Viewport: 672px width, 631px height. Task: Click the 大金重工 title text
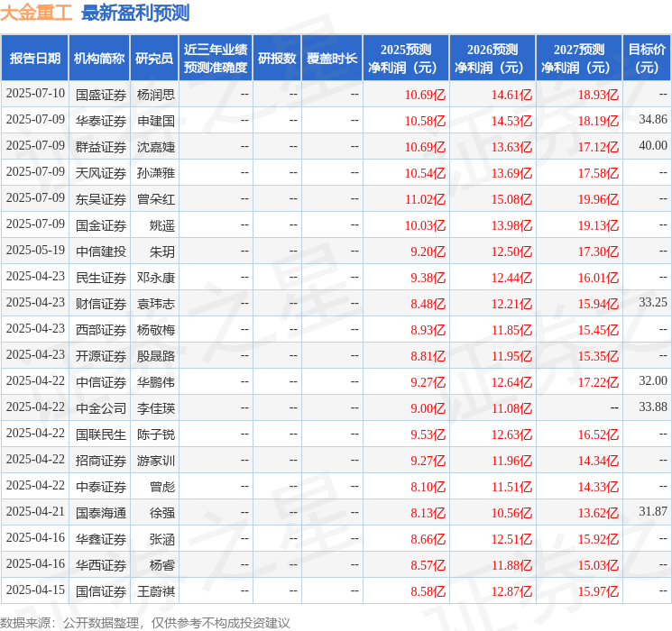click(x=36, y=13)
